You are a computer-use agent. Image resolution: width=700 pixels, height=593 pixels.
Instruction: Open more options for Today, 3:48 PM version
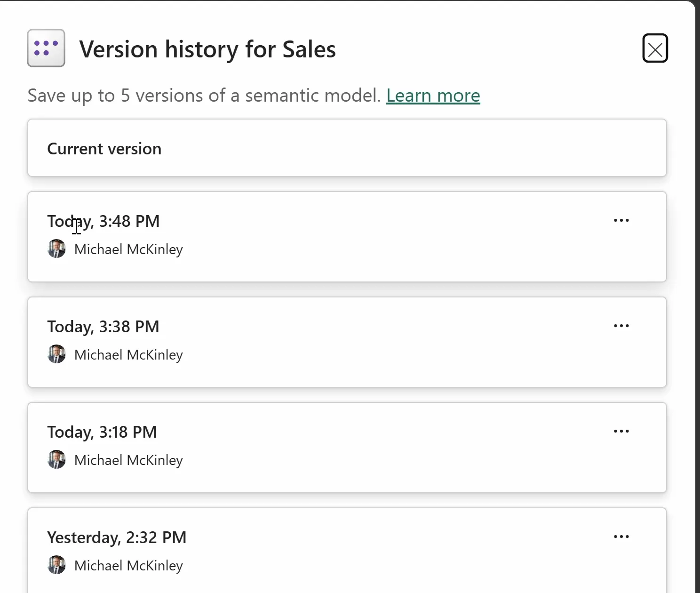tap(621, 220)
